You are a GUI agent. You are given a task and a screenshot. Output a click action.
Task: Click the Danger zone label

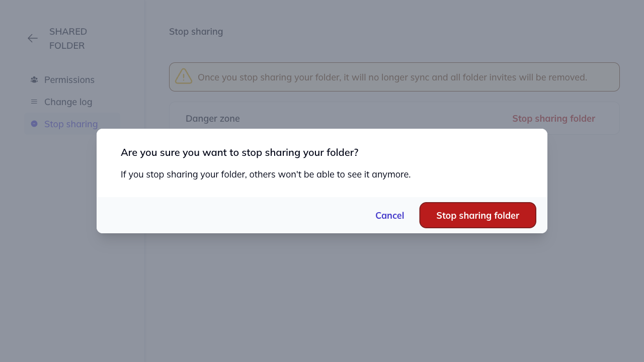[x=213, y=118]
